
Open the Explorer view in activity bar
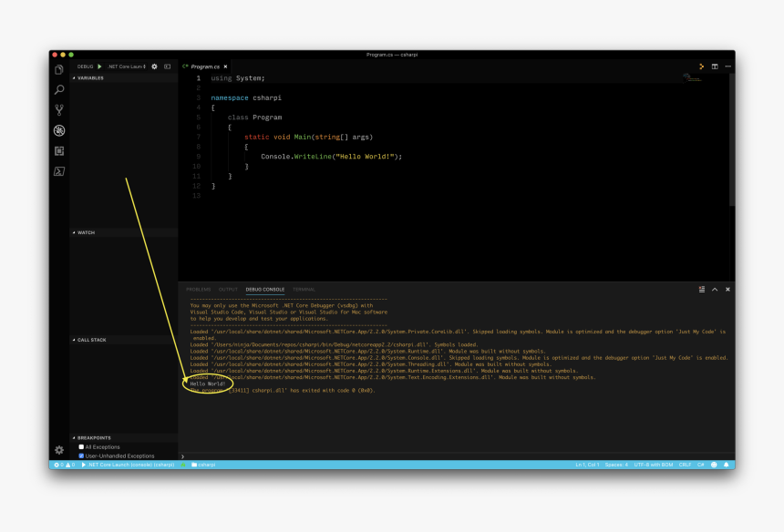pos(59,70)
